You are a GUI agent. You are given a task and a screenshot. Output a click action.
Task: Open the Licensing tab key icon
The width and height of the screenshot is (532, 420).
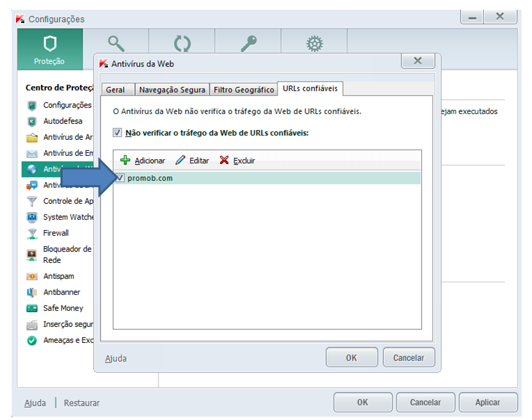point(249,43)
